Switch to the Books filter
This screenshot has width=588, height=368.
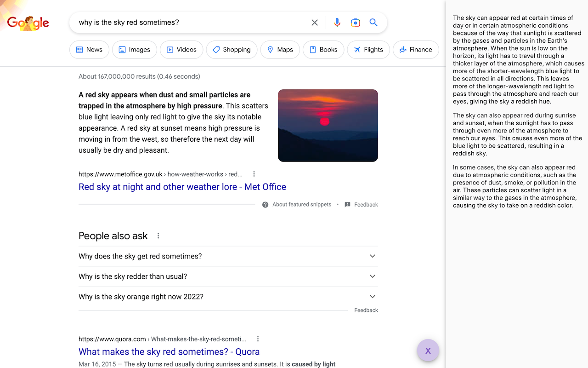[x=323, y=50]
